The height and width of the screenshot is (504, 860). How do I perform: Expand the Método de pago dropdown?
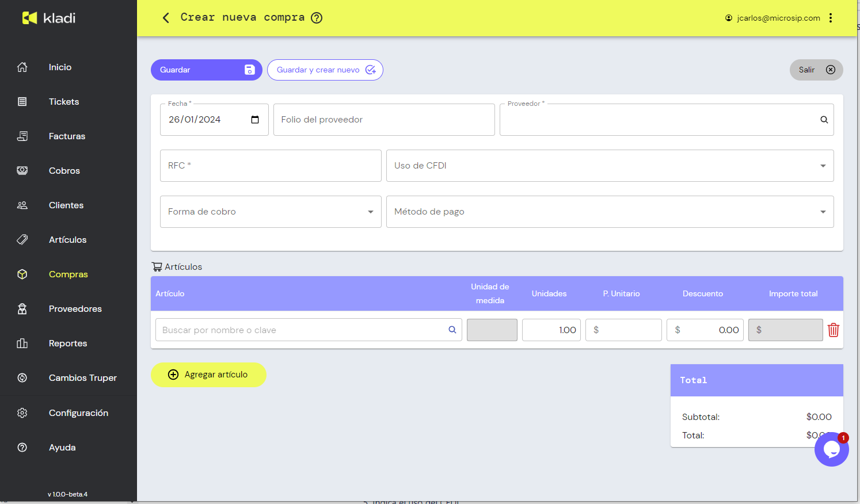tap(823, 212)
